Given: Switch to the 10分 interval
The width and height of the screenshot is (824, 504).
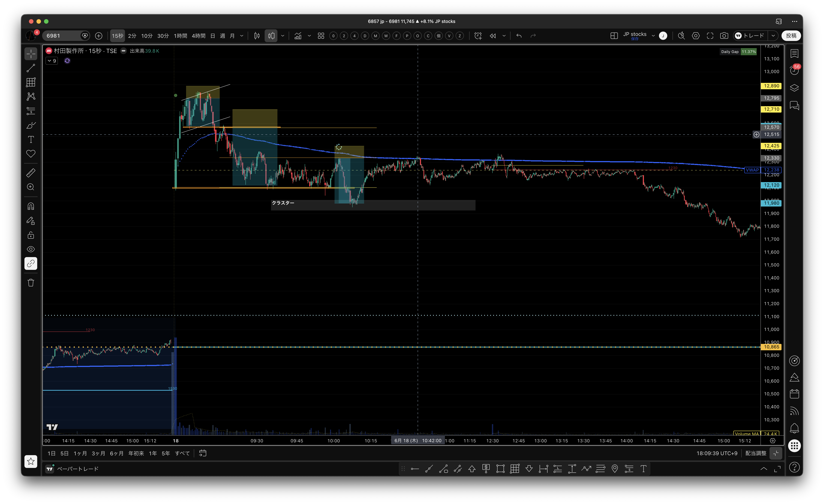Looking at the screenshot, I should tap(147, 36).
